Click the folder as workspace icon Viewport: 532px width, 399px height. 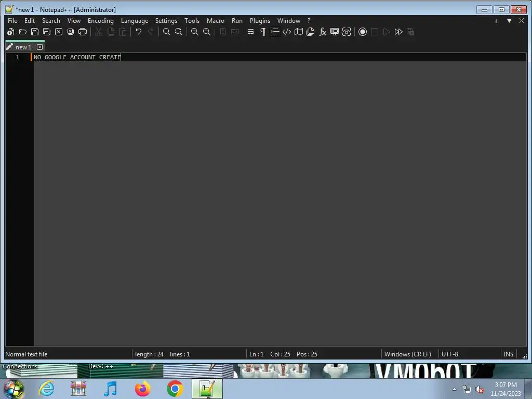pyautogui.click(x=347, y=32)
